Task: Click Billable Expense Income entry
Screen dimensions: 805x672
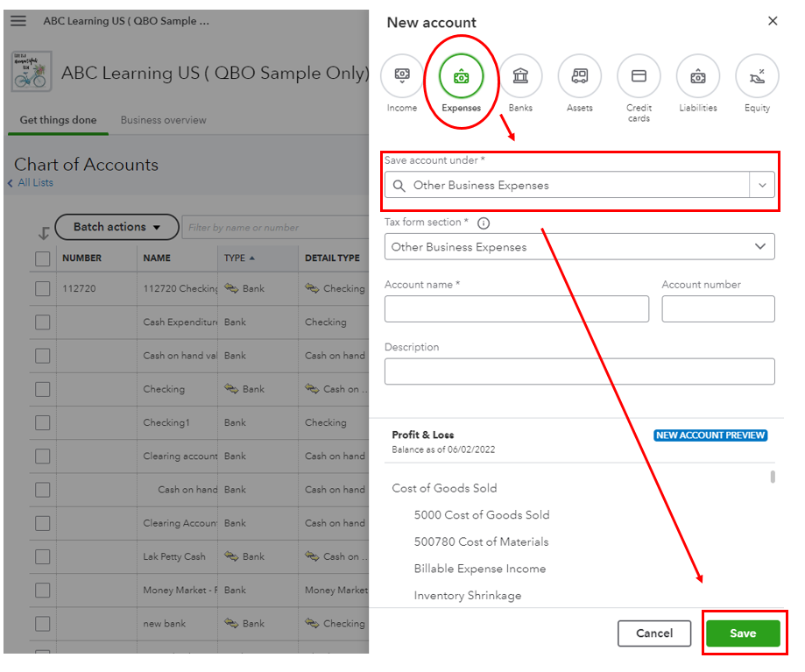Action: pos(479,569)
